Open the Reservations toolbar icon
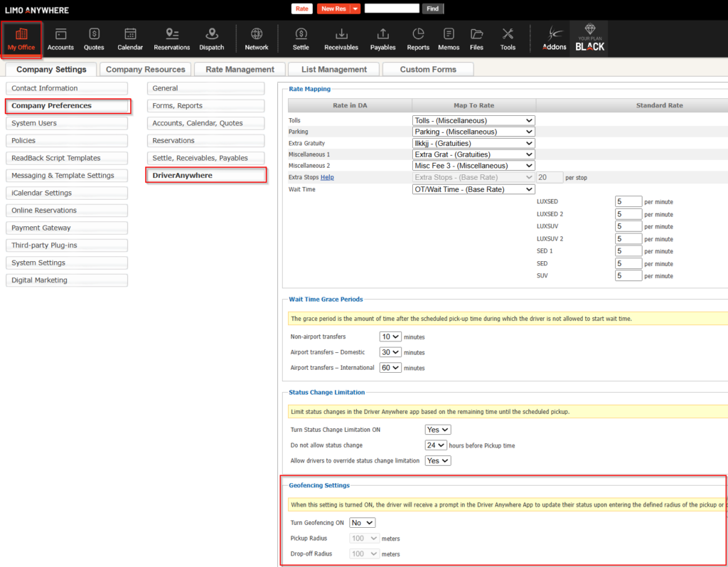The width and height of the screenshot is (728, 567). point(171,38)
